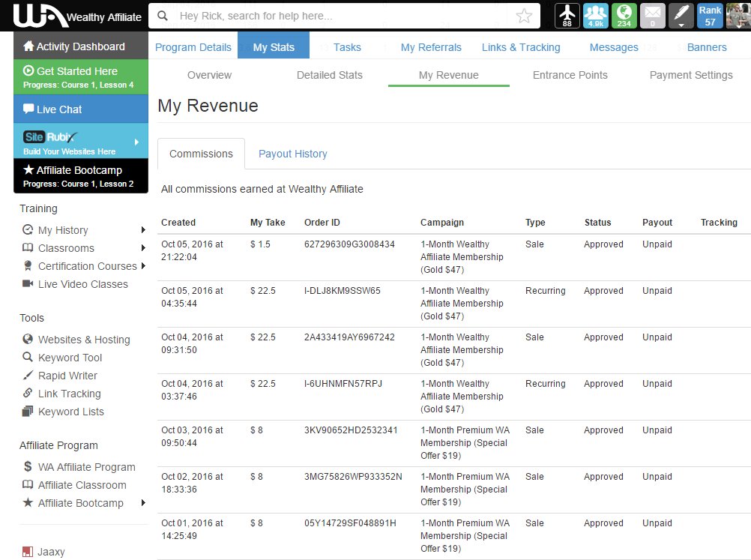Screen dimensions: 751x560
Task: Select Order ID I-DLJ8KM9SSW65
Action: tap(342, 291)
